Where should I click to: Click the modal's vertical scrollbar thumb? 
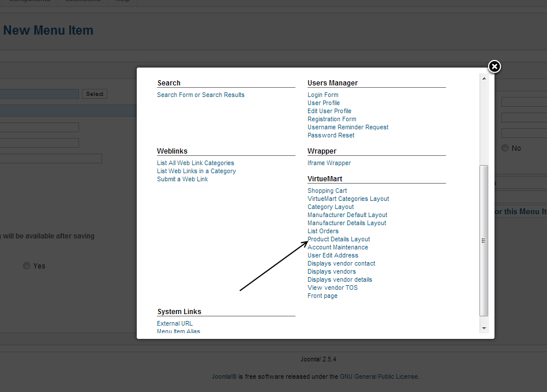pos(484,241)
